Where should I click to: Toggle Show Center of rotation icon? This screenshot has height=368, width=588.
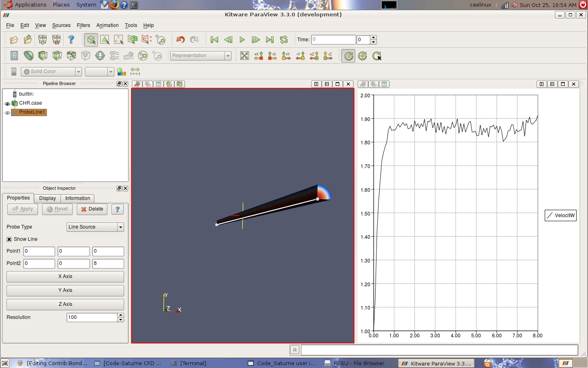point(349,56)
